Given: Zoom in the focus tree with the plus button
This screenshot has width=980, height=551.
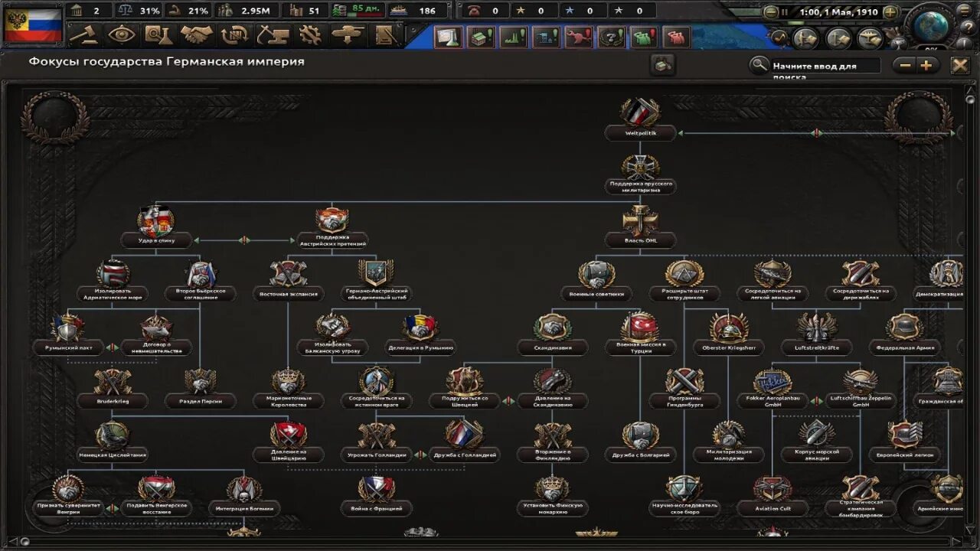Looking at the screenshot, I should click(925, 66).
